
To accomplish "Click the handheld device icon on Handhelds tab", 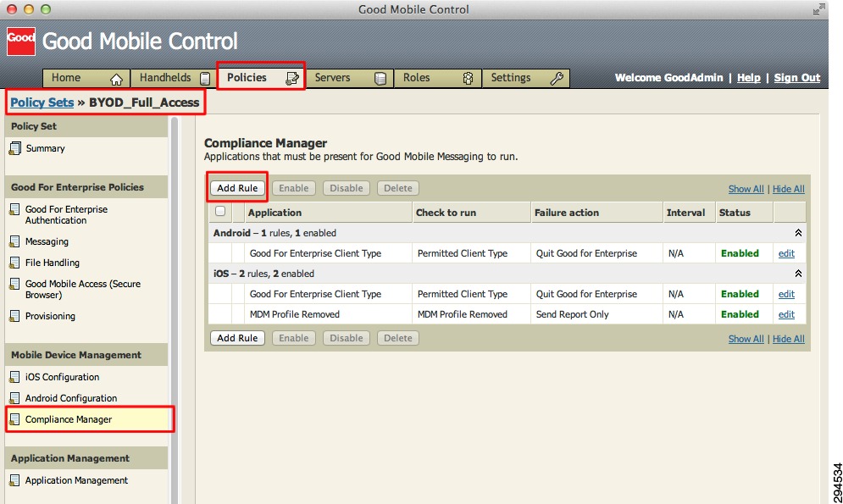I will pyautogui.click(x=205, y=79).
